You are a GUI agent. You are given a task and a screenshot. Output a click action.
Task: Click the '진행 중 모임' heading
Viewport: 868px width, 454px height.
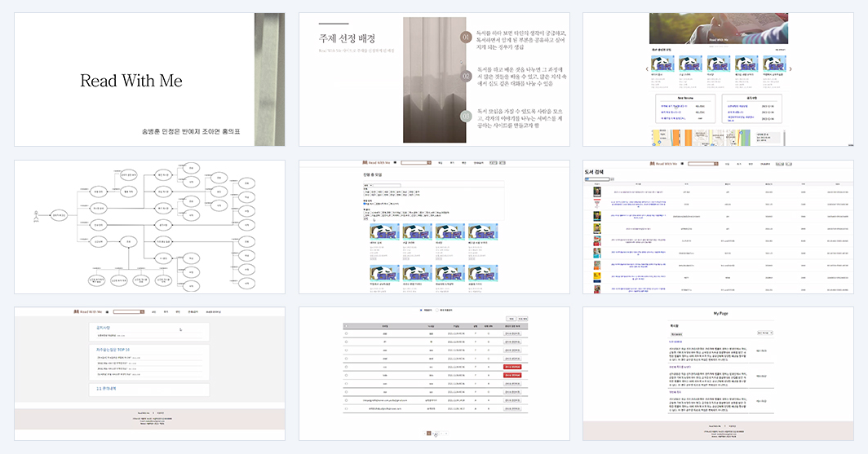373,174
